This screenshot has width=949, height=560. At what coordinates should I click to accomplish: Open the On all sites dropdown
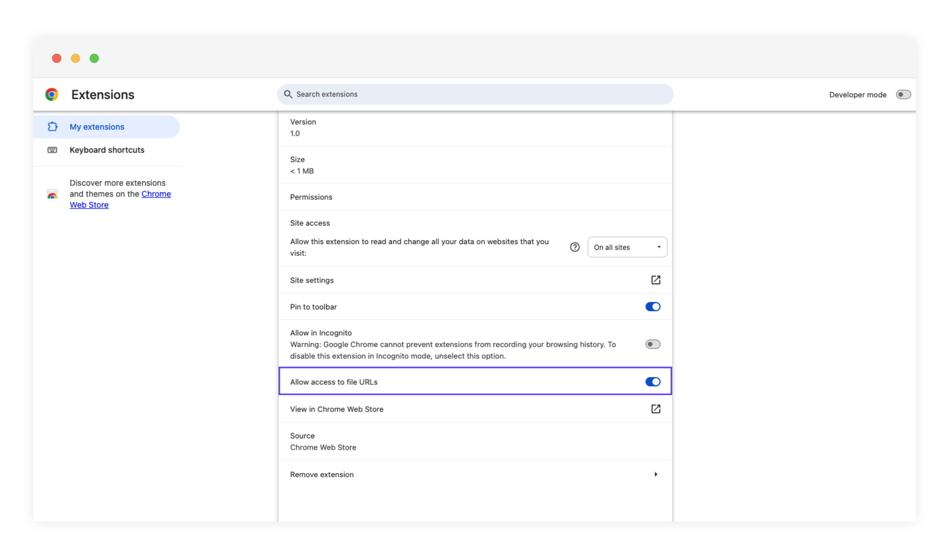[627, 247]
